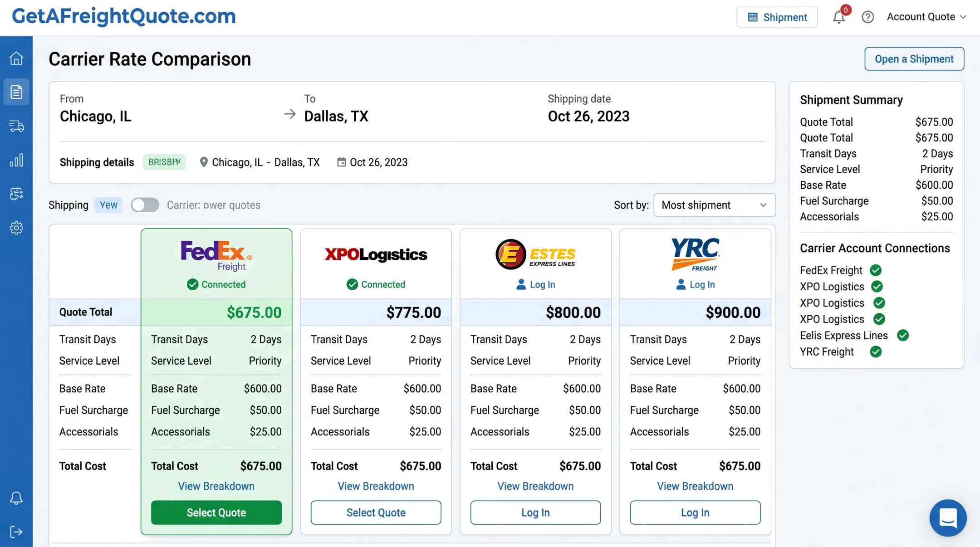
Task: Click the FedEx Freight logo
Action: pos(216,255)
